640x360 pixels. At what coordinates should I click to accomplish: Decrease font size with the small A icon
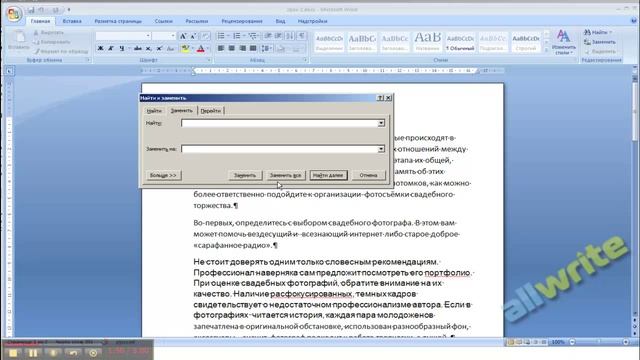point(193,36)
